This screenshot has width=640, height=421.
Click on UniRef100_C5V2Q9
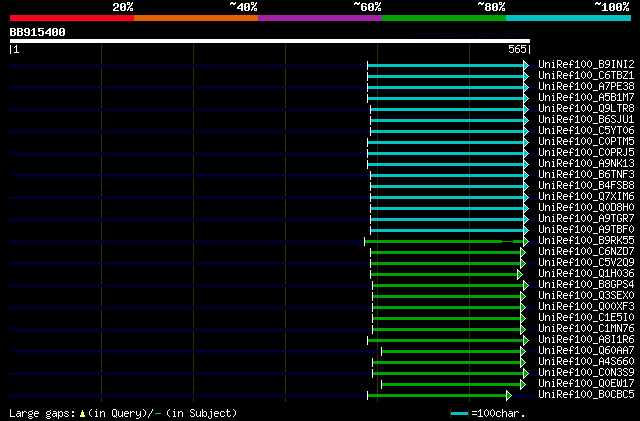coord(586,263)
